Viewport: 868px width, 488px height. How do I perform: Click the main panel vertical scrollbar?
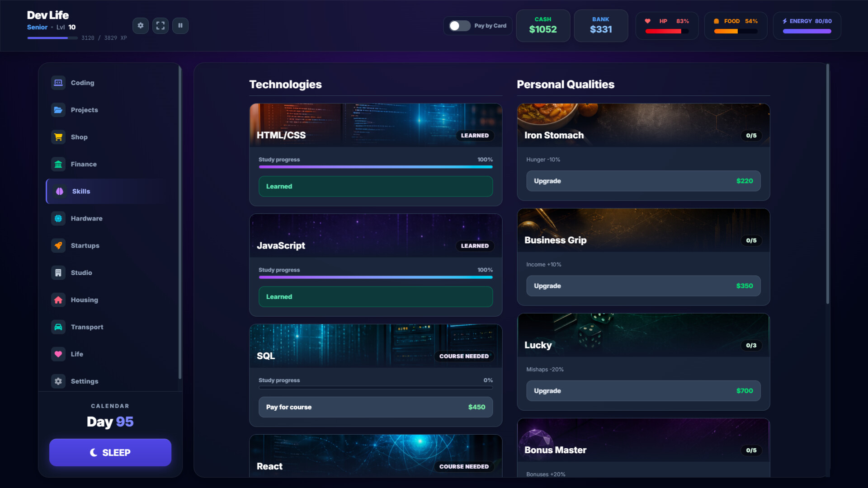[828, 184]
